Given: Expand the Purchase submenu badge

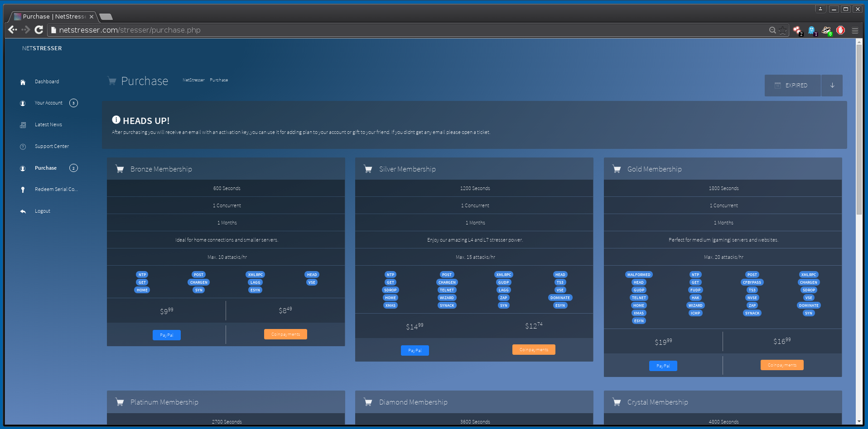Looking at the screenshot, I should click(73, 168).
